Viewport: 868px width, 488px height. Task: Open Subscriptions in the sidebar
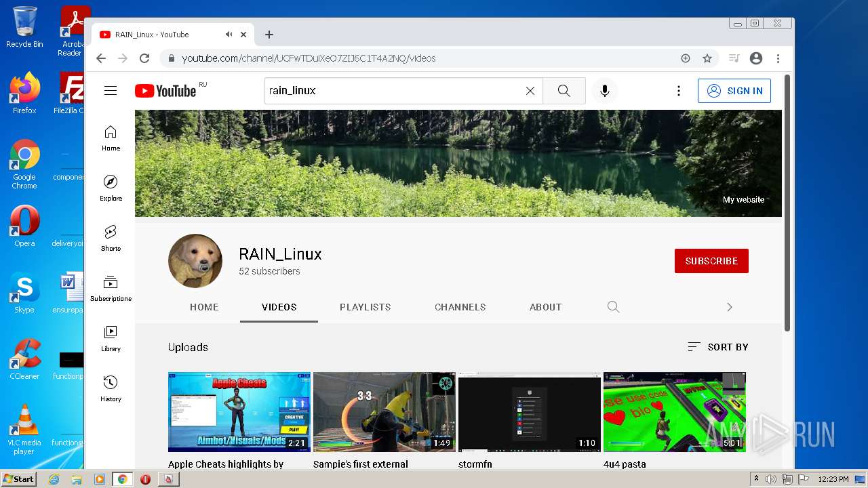[x=111, y=288]
